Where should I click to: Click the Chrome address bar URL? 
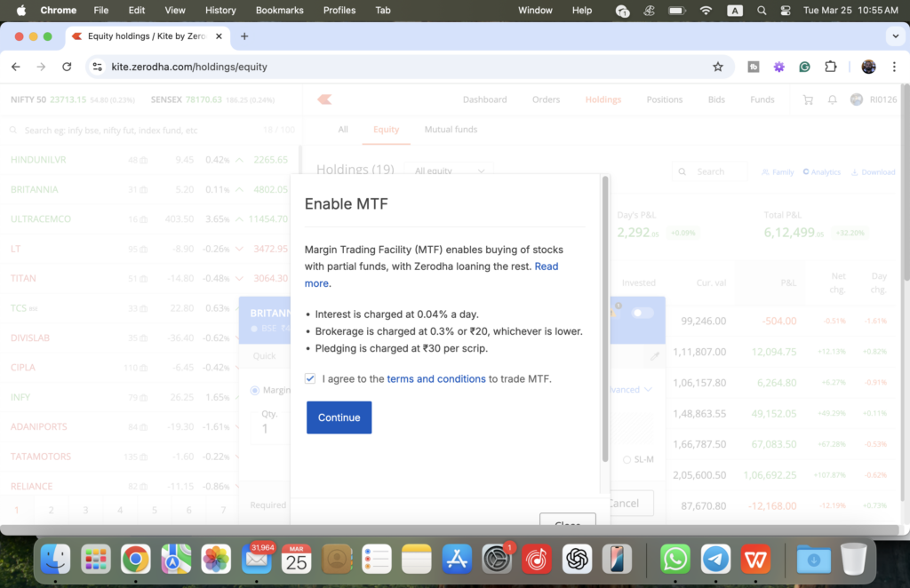[x=189, y=67]
